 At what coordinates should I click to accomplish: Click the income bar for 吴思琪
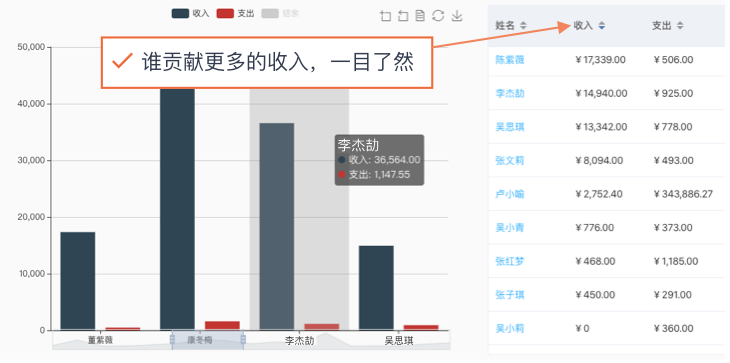pos(376,288)
